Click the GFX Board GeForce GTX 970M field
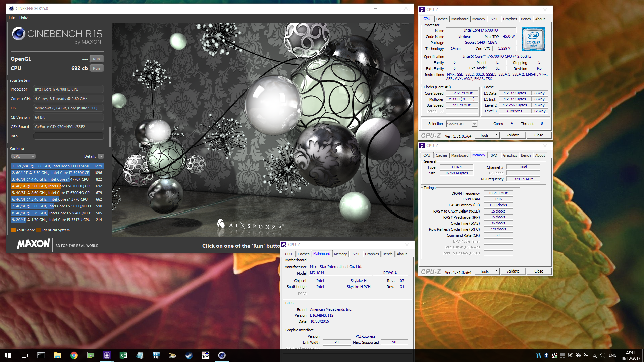The image size is (644, 362). tap(68, 127)
